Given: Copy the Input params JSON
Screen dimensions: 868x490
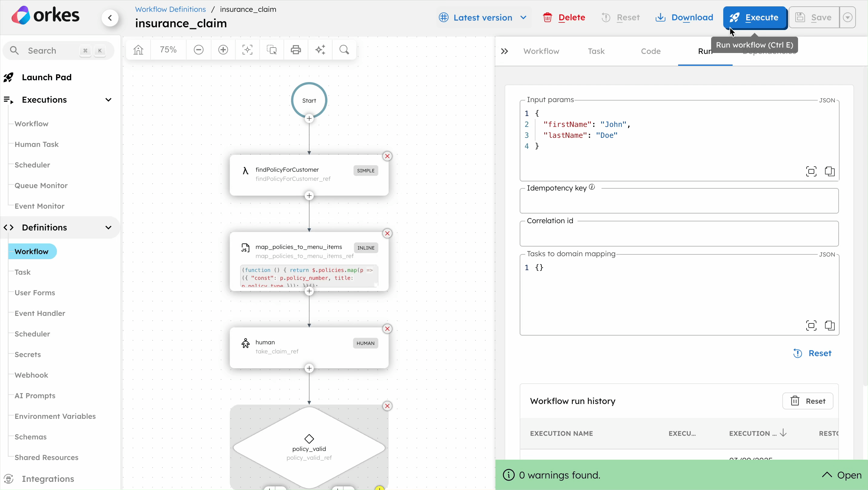Looking at the screenshot, I should click(x=830, y=171).
